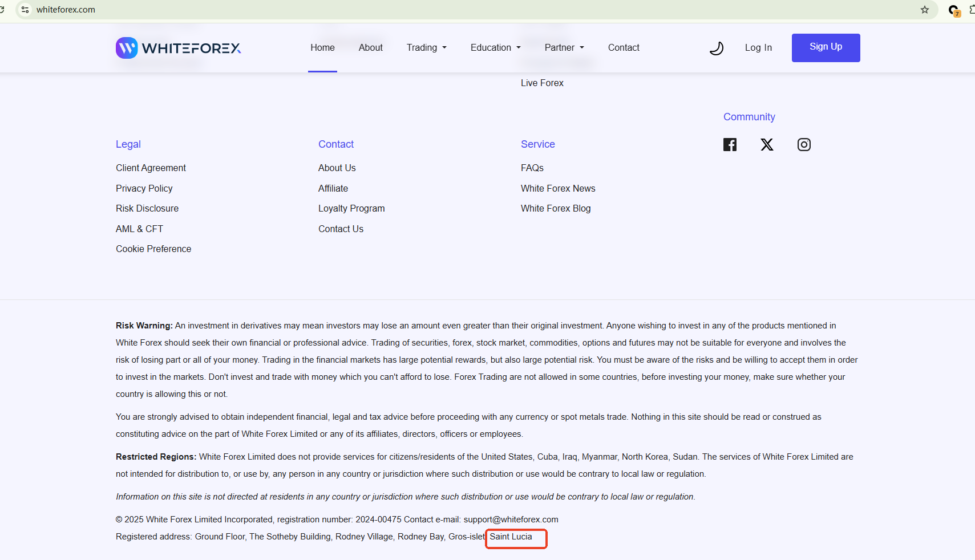Viewport: 975px width, 560px height.
Task: Toggle dark mode moon icon
Action: click(x=716, y=48)
